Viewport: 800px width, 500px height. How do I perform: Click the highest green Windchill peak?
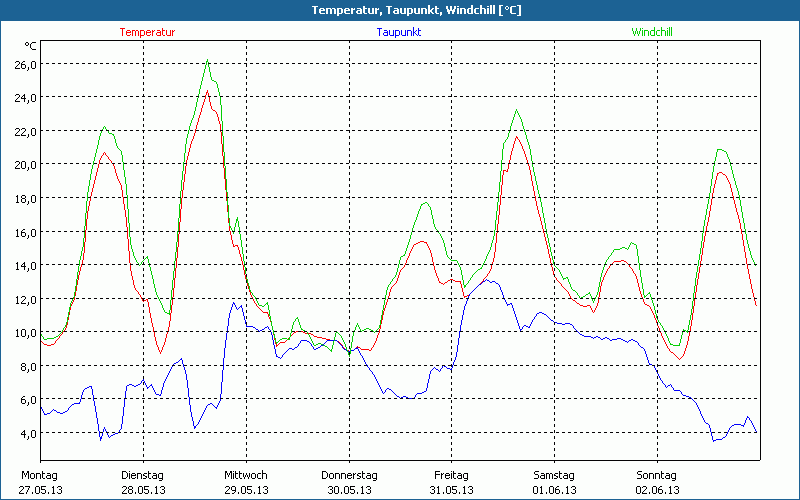pyautogui.click(x=207, y=61)
